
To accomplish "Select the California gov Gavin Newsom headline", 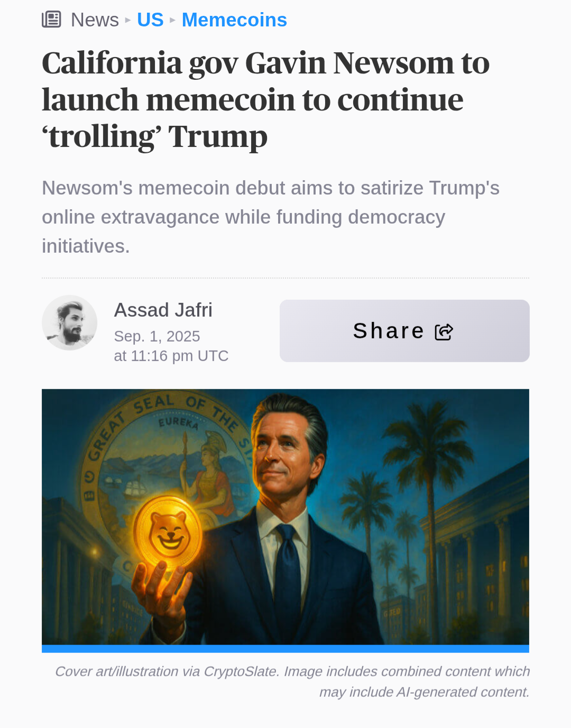I will (265, 100).
